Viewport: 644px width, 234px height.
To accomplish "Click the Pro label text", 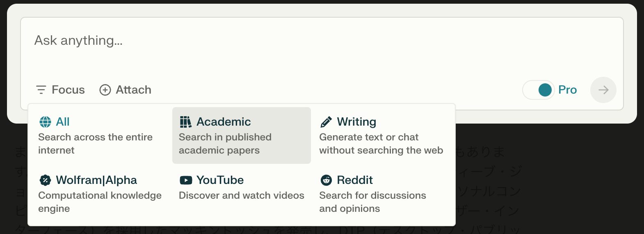I will 567,90.
